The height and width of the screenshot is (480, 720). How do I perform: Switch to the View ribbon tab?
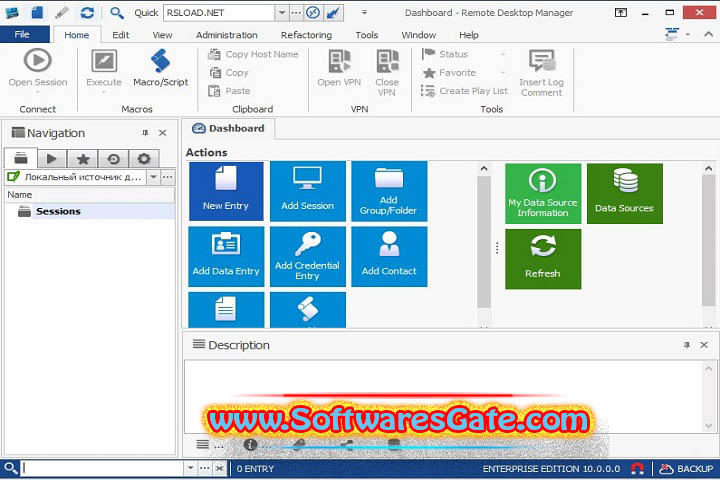[162, 35]
